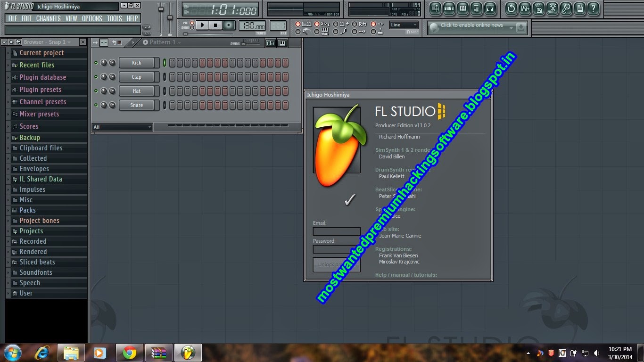
Task: Expand the online news panel arrow
Action: 512,28
